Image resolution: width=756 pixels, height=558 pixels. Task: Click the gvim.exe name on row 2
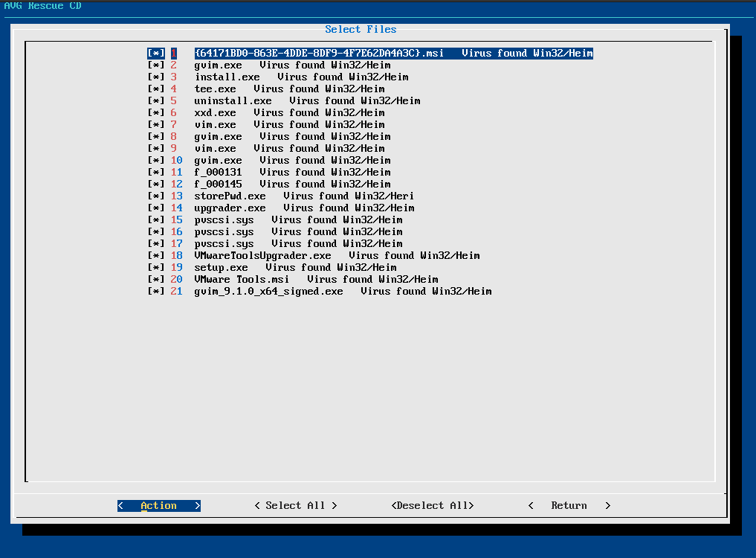click(x=218, y=65)
